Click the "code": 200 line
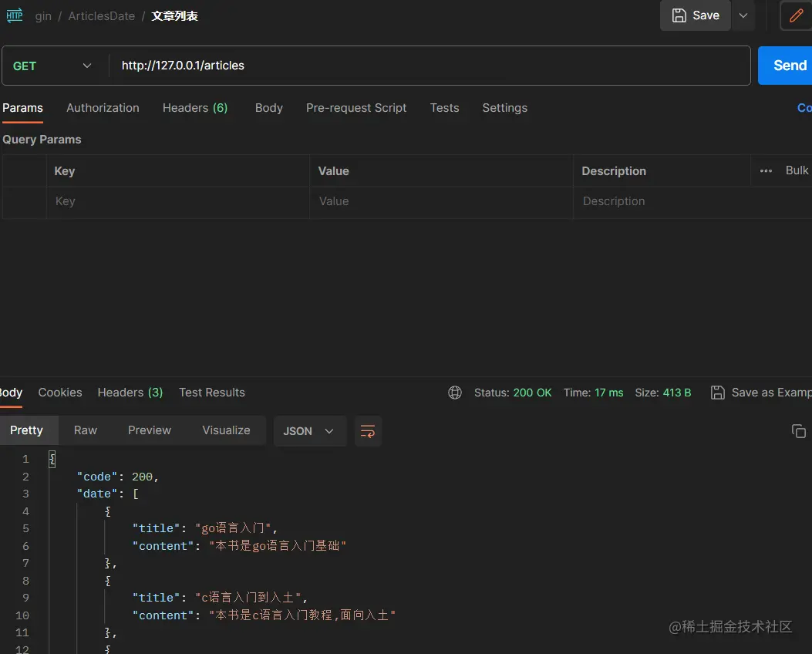The height and width of the screenshot is (654, 812). pyautogui.click(x=117, y=477)
